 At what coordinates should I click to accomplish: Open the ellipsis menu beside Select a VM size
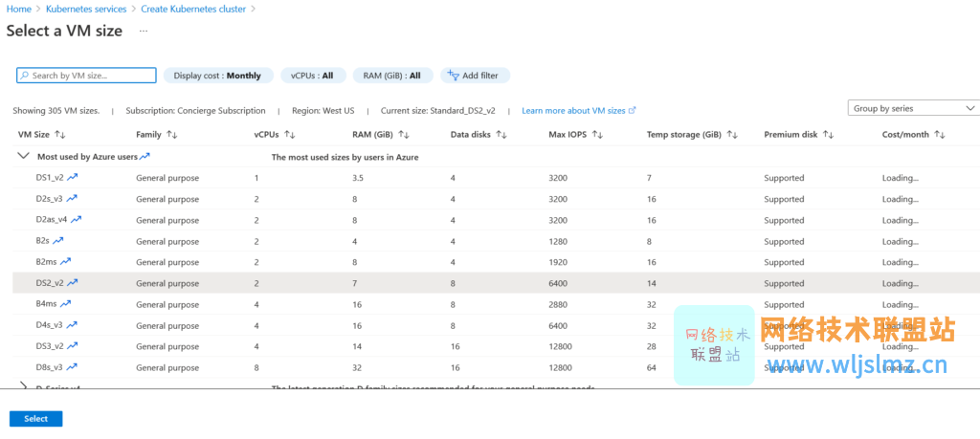pos(144,31)
